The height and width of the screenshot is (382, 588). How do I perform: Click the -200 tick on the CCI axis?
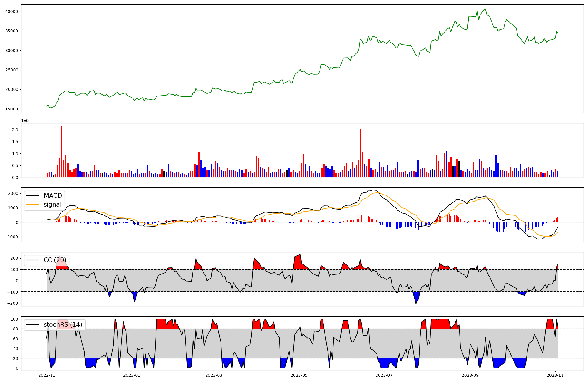tap(12, 303)
